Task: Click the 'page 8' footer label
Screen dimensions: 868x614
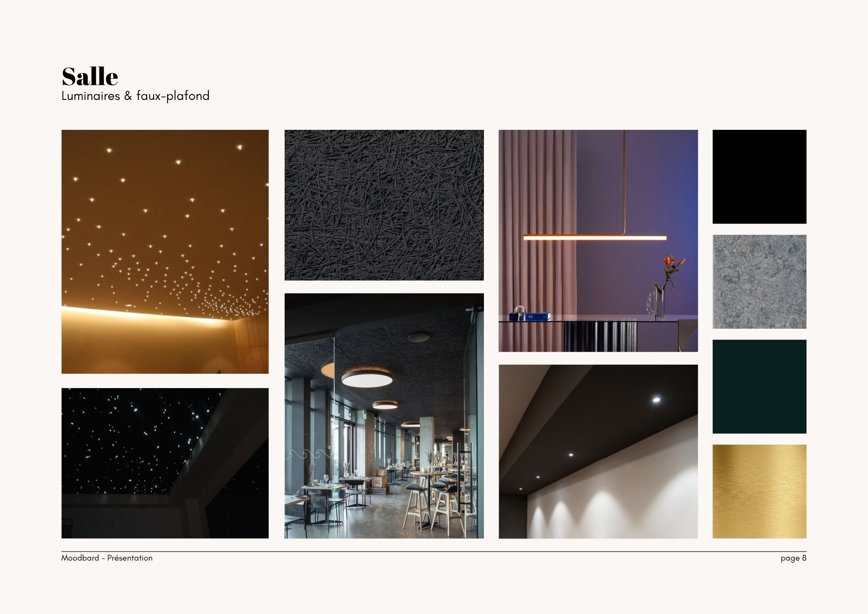Action: tap(793, 558)
